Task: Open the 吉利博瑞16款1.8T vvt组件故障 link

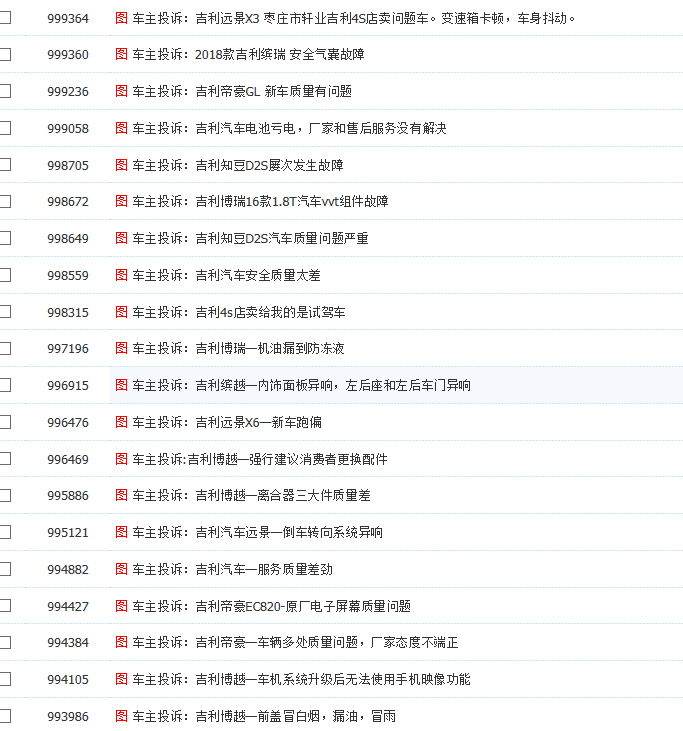Action: (x=260, y=201)
